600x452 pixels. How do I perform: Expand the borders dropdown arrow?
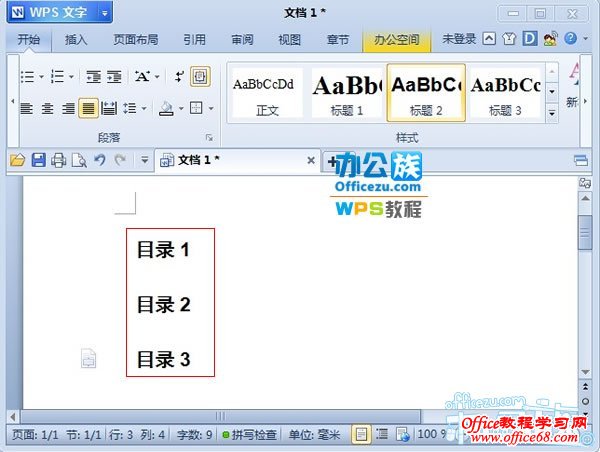(x=211, y=109)
